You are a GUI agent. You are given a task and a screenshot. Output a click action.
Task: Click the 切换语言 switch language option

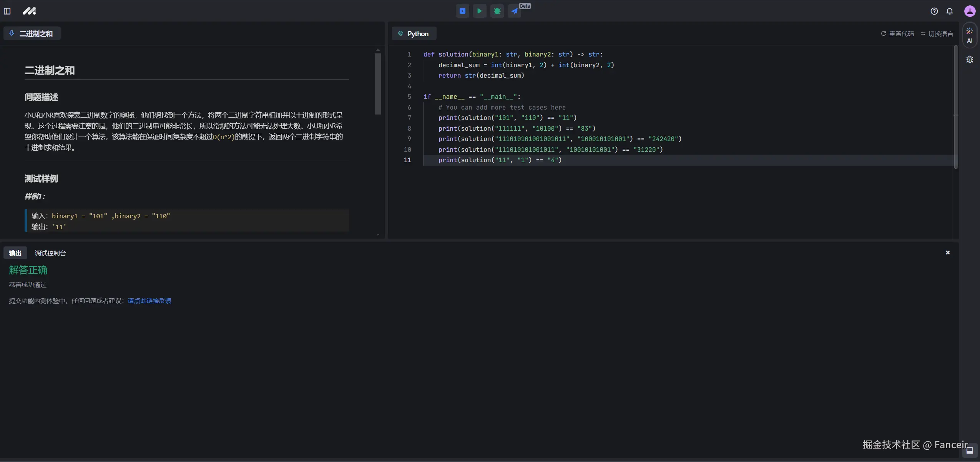(937, 34)
